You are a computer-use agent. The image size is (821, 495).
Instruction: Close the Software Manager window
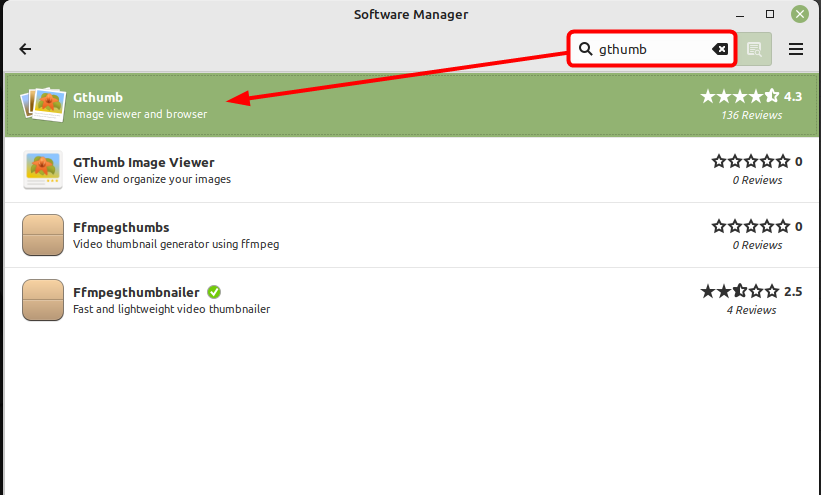click(800, 14)
